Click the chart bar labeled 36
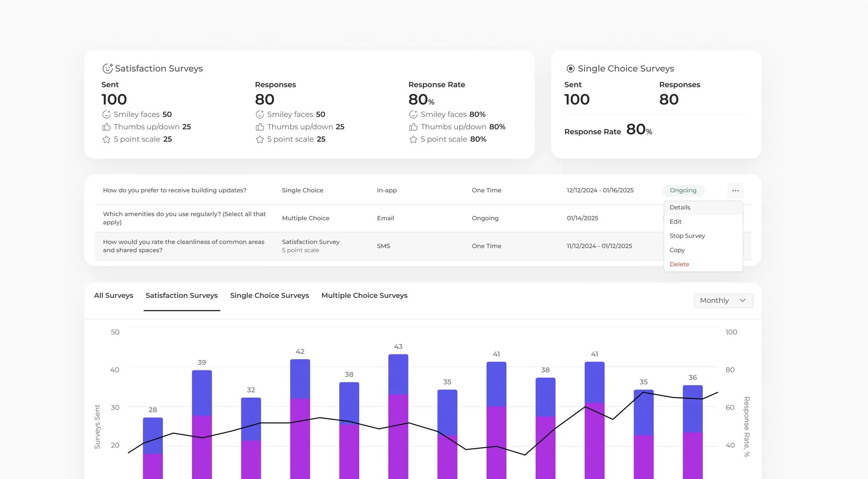The height and width of the screenshot is (479, 868). pos(693,432)
